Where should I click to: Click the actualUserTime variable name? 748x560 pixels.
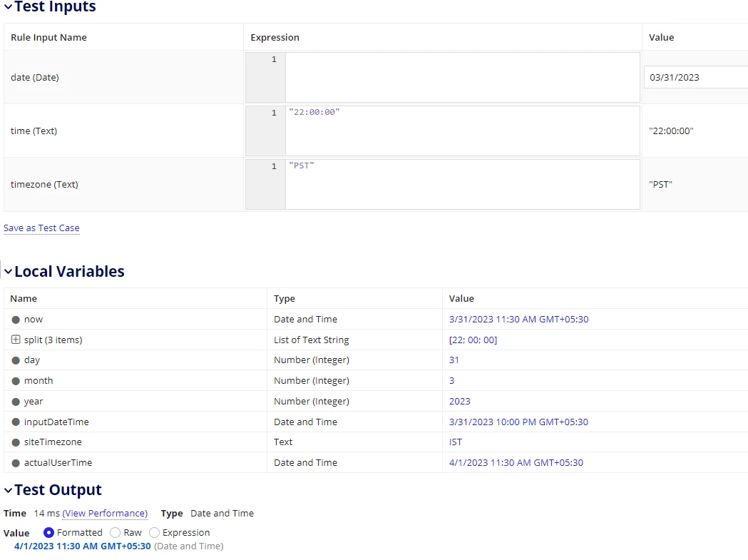(58, 462)
